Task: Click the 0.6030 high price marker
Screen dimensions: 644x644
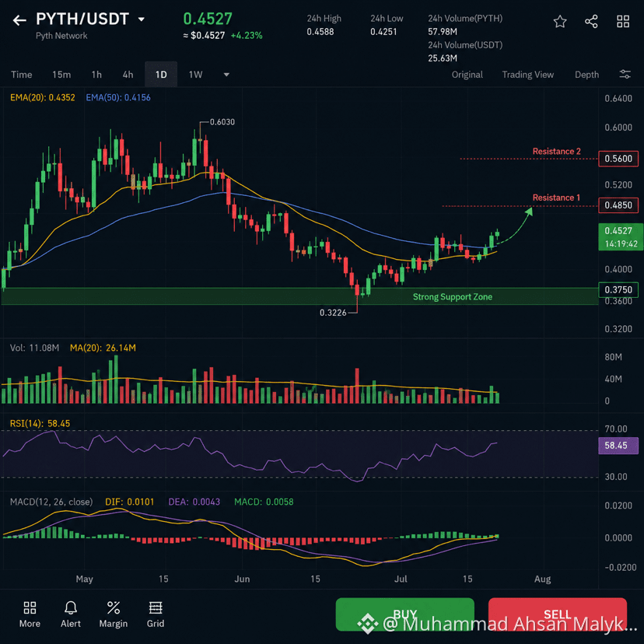Action: click(222, 122)
